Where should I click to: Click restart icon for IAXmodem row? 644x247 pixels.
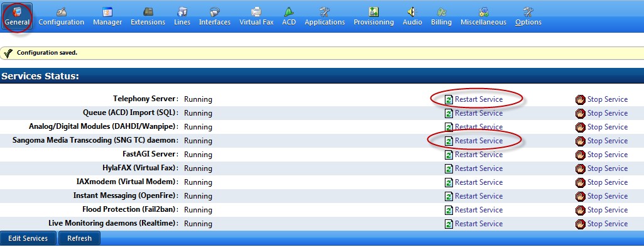[449, 182]
